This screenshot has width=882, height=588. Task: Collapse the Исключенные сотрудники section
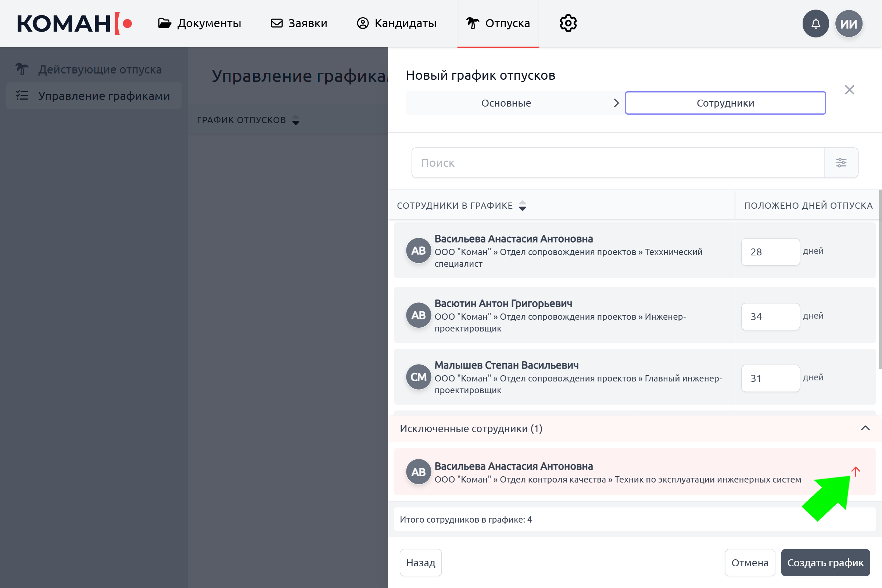(865, 428)
